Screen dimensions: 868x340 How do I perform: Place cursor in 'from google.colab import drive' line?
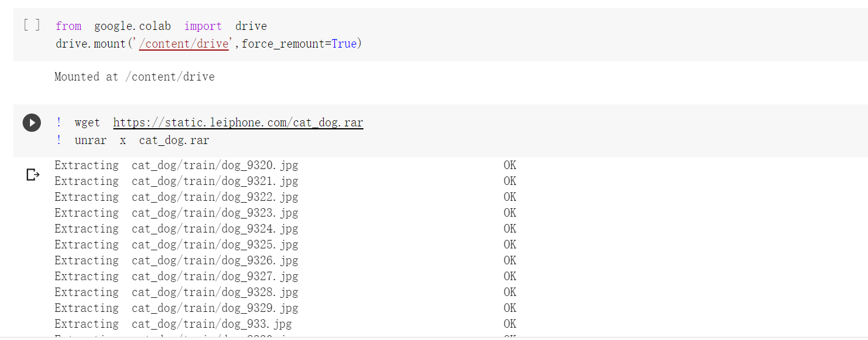point(161,26)
